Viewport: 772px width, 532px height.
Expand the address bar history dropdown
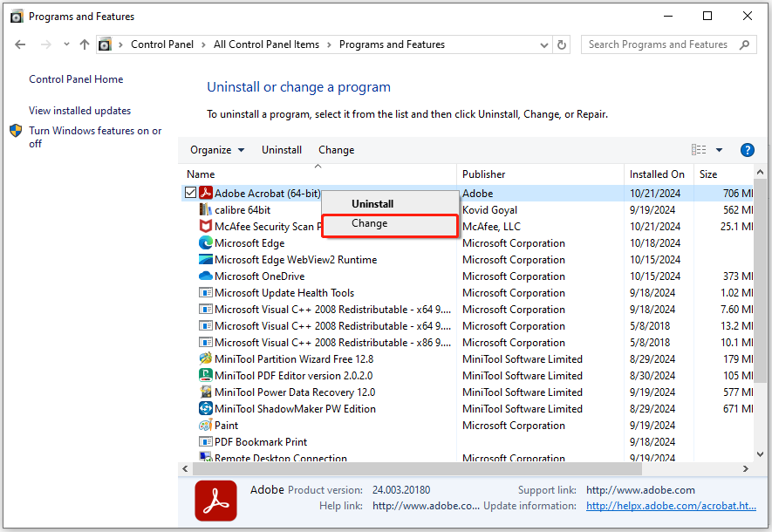[x=544, y=44]
